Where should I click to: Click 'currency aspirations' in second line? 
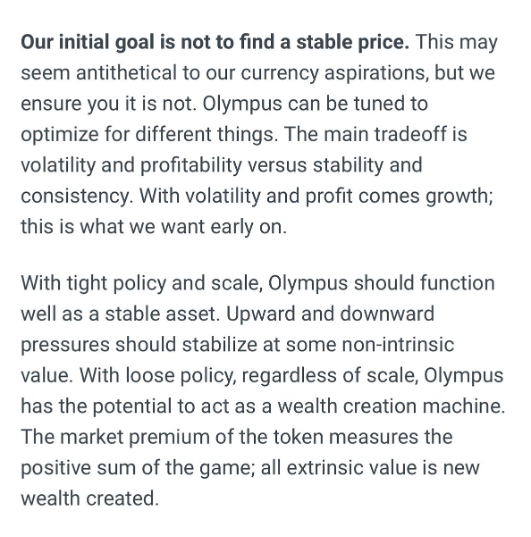coord(334,73)
